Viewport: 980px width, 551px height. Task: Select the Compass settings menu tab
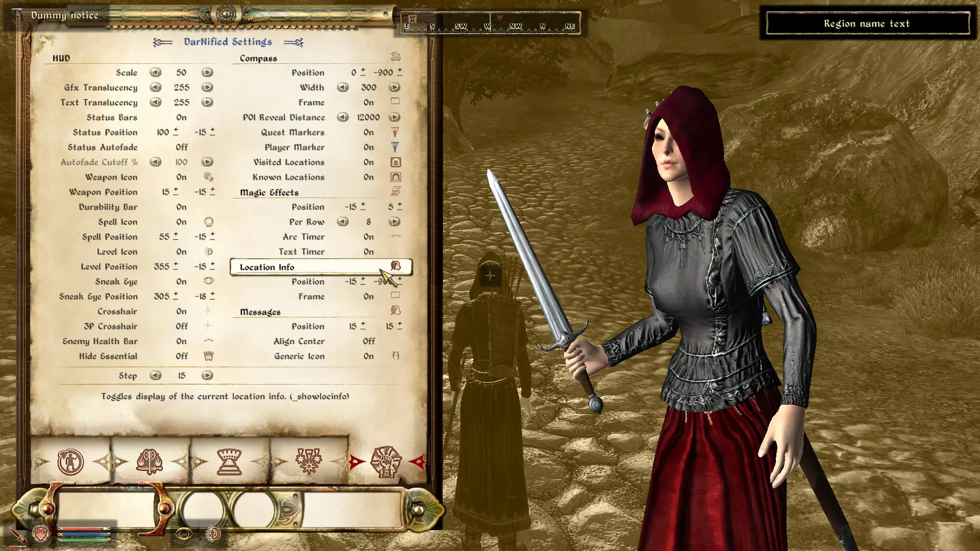(x=258, y=58)
